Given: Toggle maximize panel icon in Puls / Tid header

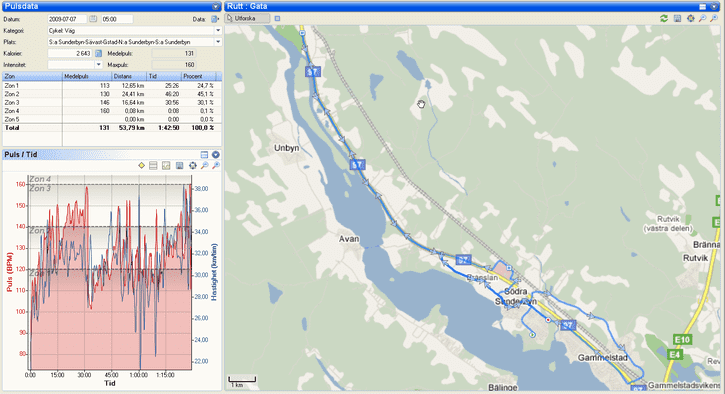Looking at the screenshot, I should pos(204,154).
